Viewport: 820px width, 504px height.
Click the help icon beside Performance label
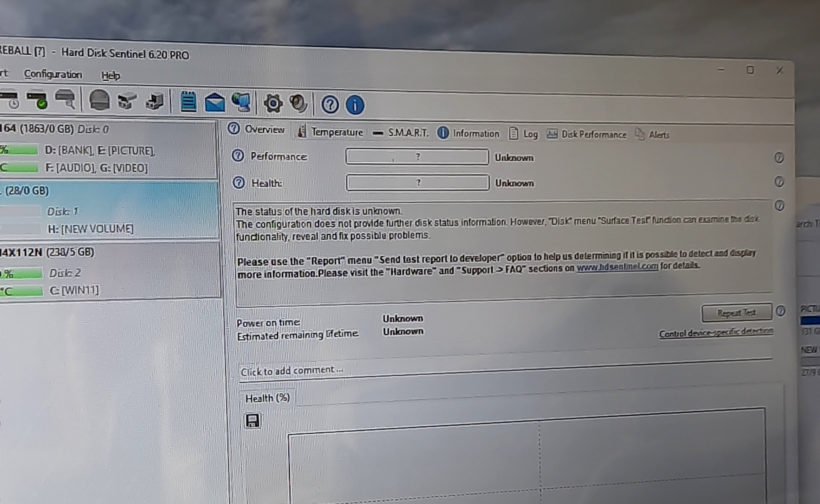click(238, 156)
